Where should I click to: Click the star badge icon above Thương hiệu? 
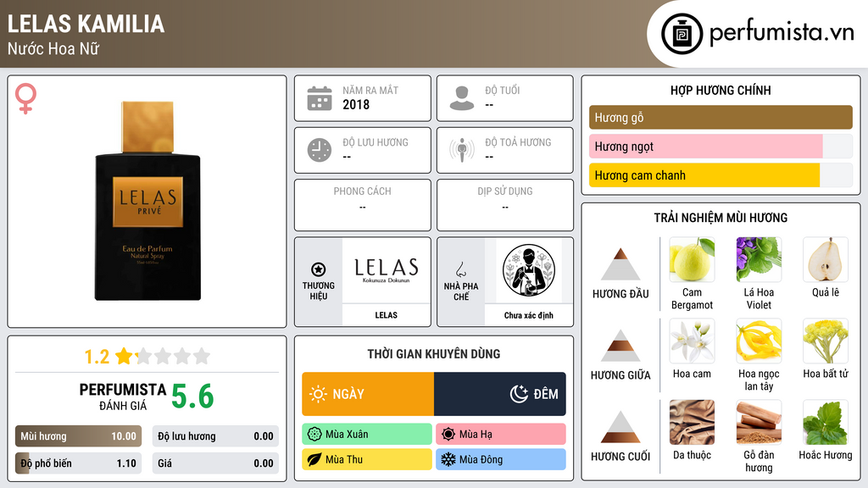pyautogui.click(x=319, y=269)
